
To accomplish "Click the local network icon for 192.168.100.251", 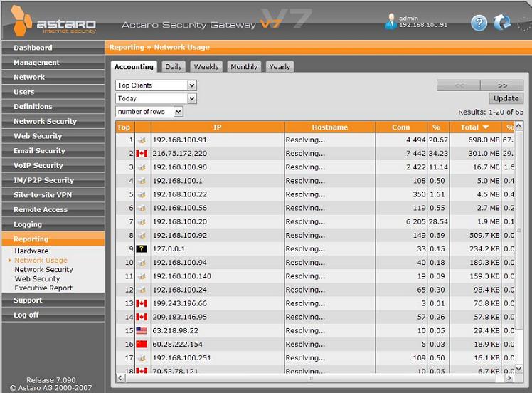I will tap(142, 357).
